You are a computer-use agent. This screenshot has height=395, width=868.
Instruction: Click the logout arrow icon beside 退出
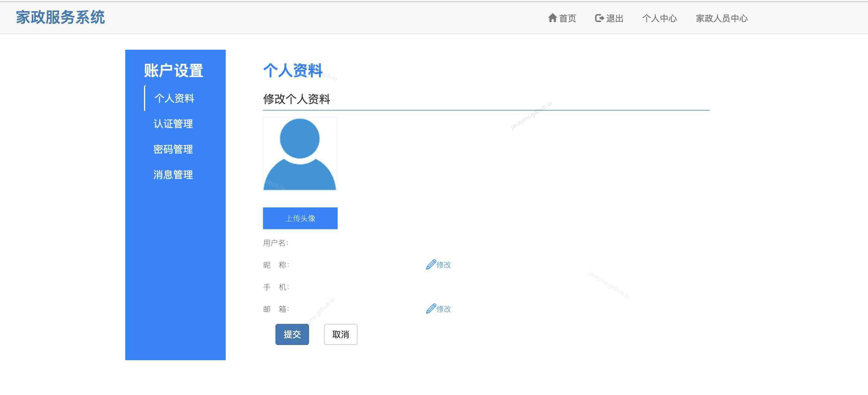tap(599, 18)
